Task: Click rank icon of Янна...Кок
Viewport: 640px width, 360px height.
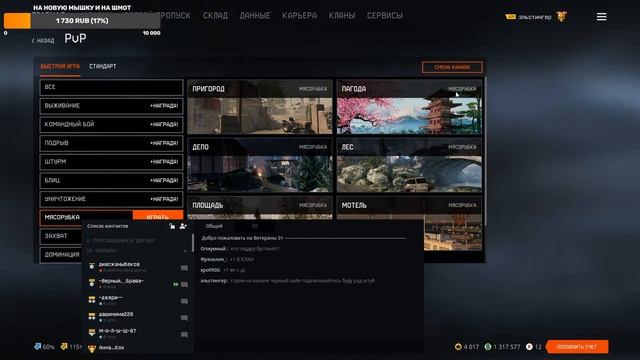Action: point(92,349)
